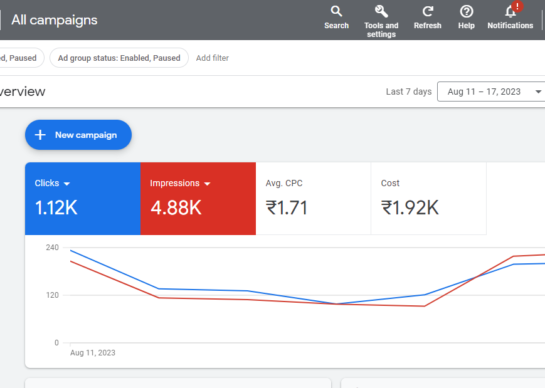Select the Cost metric card

coord(429,199)
